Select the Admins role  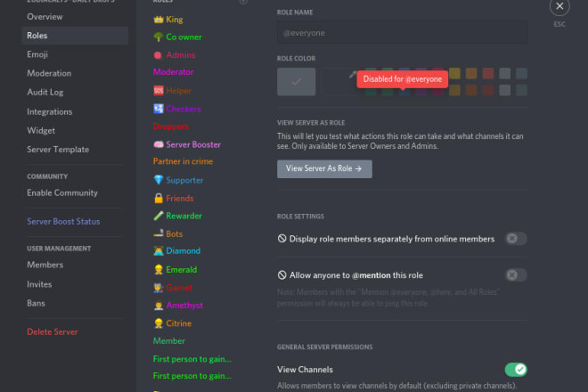click(175, 55)
